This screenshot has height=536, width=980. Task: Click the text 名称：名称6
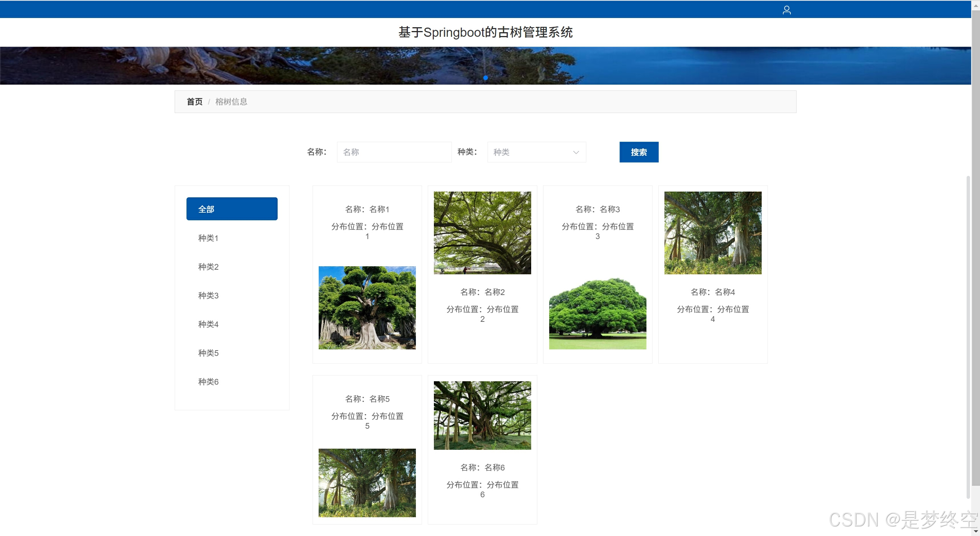(x=482, y=467)
